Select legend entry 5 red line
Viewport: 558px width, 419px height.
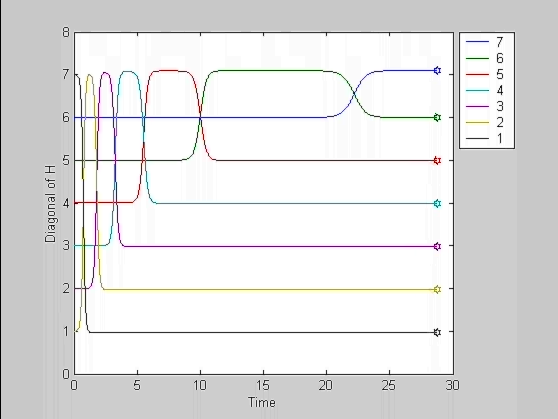(485, 74)
